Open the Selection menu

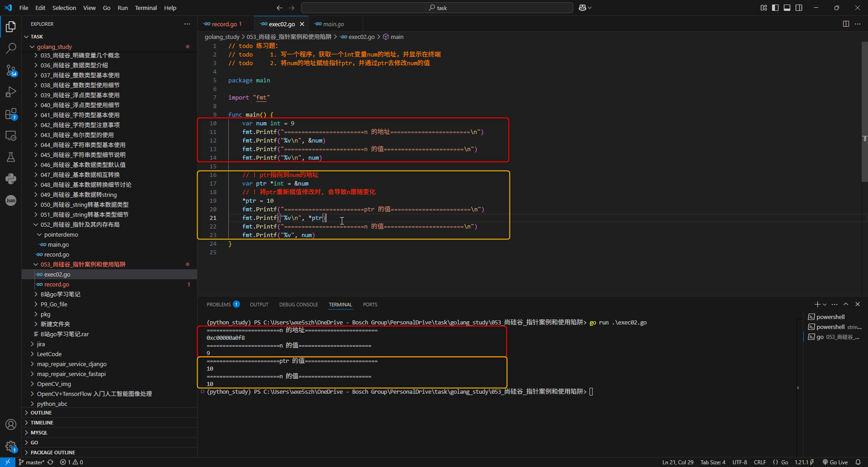click(x=64, y=8)
